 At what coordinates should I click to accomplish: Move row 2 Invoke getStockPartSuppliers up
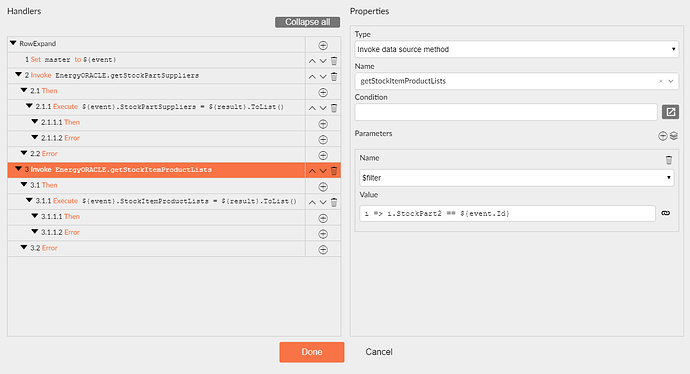pyautogui.click(x=312, y=77)
